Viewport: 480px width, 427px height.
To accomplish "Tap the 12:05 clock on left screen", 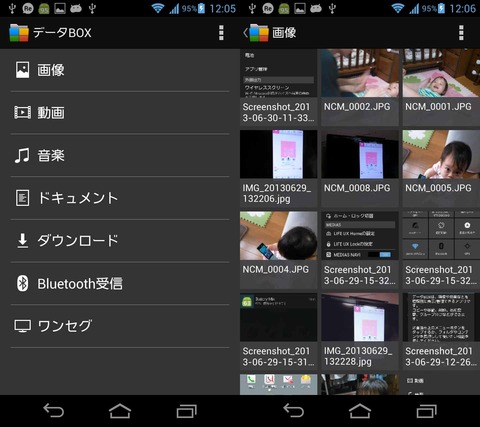I will coord(222,8).
